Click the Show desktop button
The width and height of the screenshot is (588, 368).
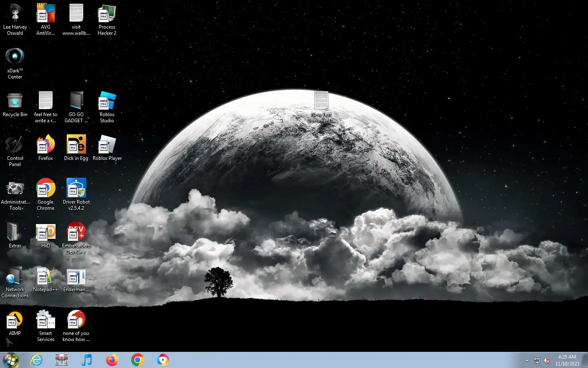tap(585, 360)
